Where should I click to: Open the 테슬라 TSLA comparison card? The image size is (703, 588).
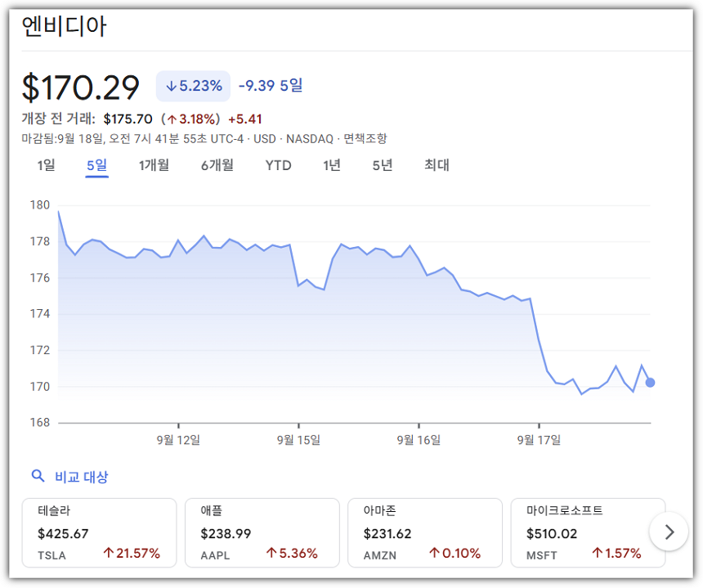coord(99,533)
